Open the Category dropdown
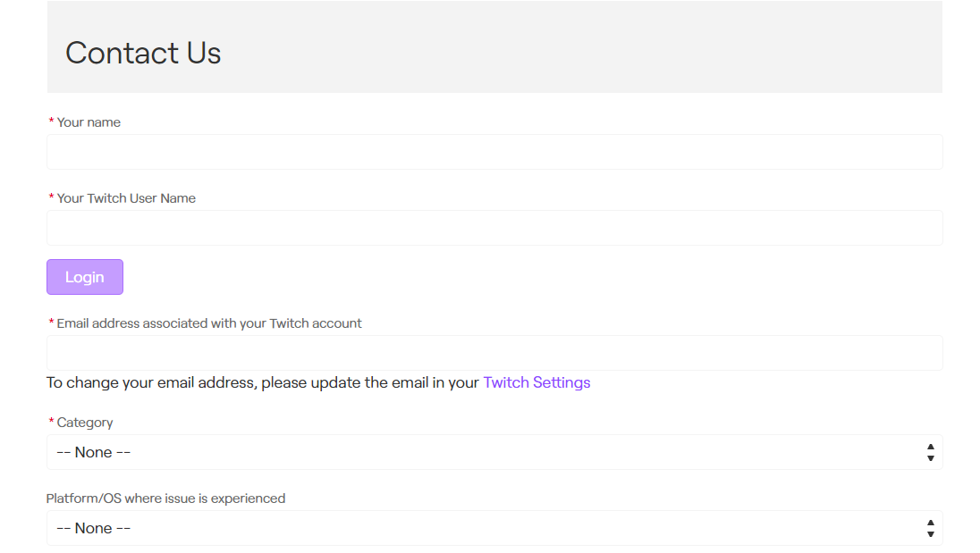 point(494,452)
